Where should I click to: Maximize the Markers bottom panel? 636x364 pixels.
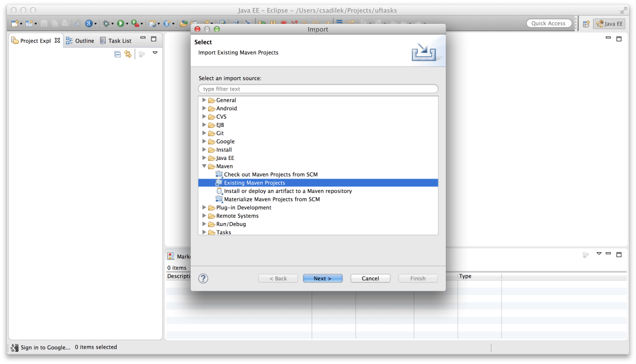[619, 254]
